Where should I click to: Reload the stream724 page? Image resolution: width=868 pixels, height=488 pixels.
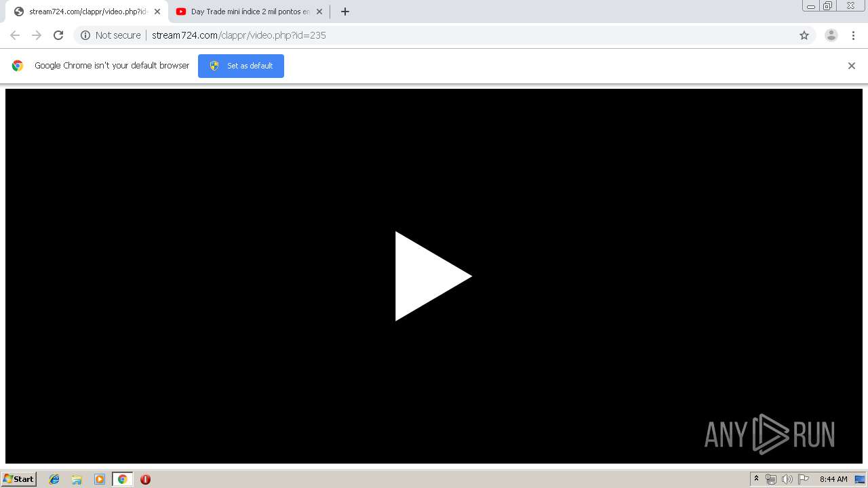58,35
